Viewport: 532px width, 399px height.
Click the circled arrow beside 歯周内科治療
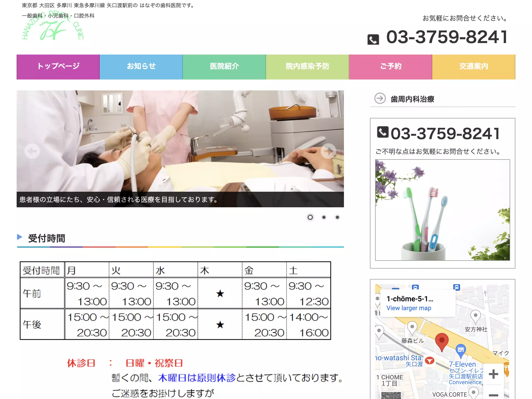[x=380, y=98]
